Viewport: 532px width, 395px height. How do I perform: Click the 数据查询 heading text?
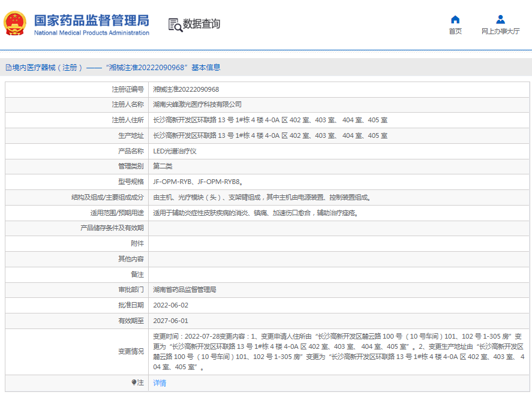tap(202, 24)
